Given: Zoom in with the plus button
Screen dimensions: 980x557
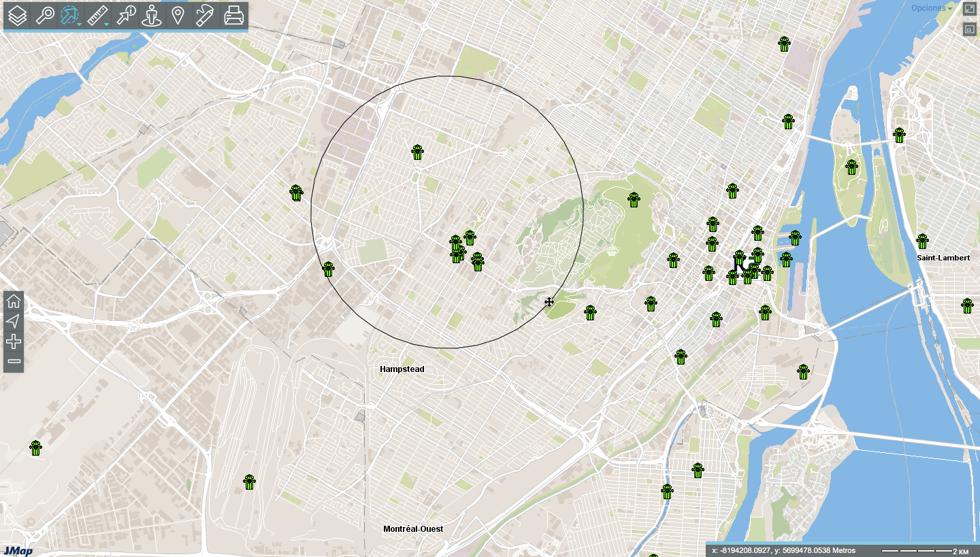Looking at the screenshot, I should pyautogui.click(x=14, y=341).
